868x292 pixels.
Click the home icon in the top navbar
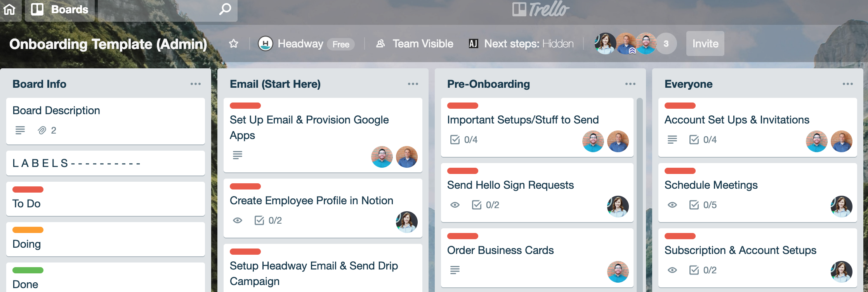(9, 10)
